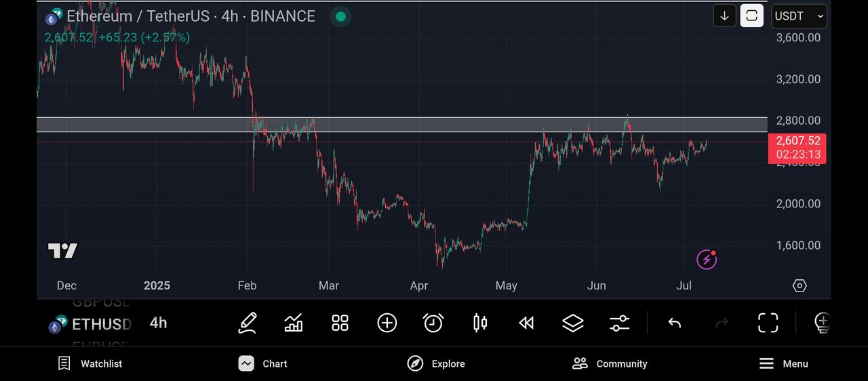Viewport: 868px width, 381px height.
Task: Tap the plus circle add icon
Action: (387, 323)
